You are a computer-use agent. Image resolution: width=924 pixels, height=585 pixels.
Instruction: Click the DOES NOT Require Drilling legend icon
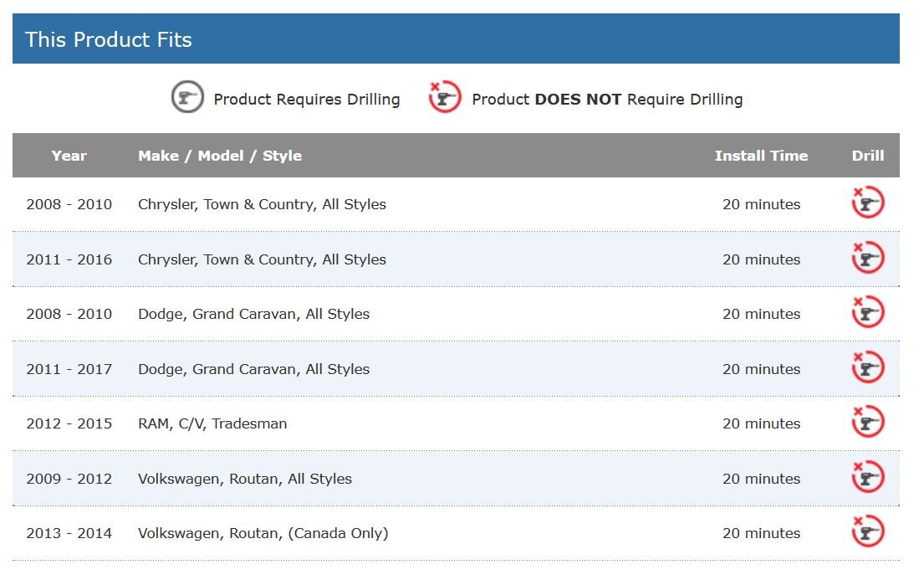(x=445, y=98)
